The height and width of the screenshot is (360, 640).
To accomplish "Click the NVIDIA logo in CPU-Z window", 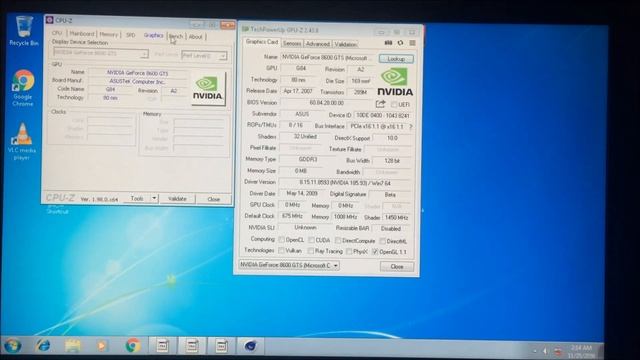I will [x=208, y=89].
